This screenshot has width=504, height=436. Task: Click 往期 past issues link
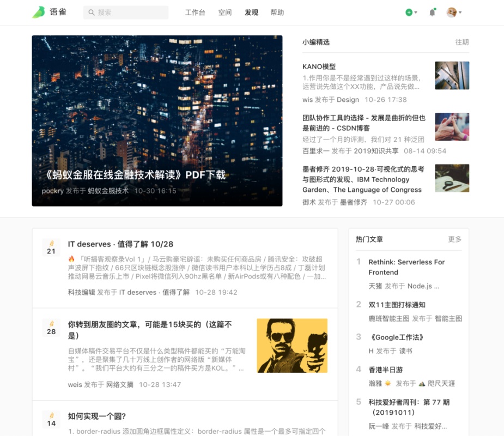462,42
